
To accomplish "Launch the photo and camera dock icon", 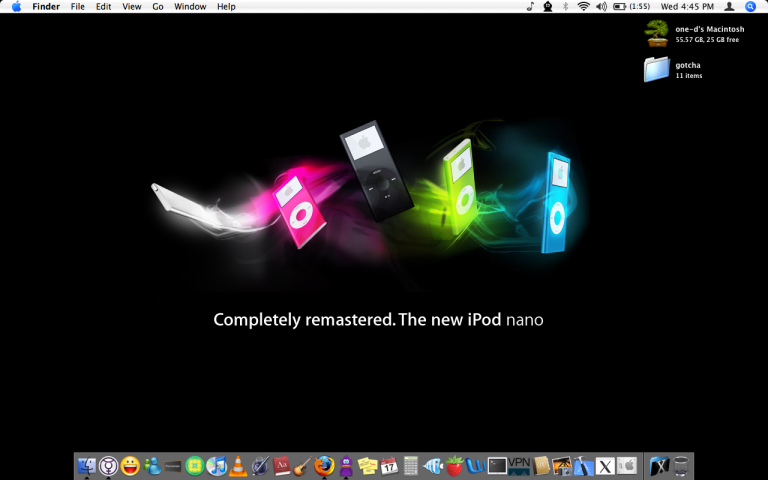I will tap(562, 466).
